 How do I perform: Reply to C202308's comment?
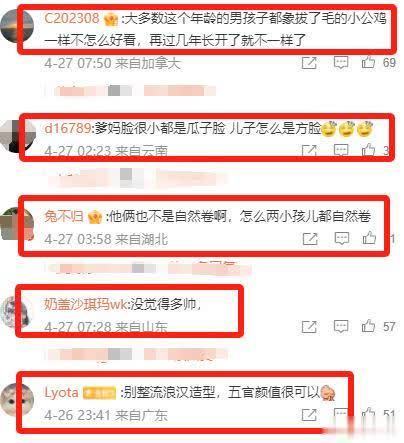point(341,62)
